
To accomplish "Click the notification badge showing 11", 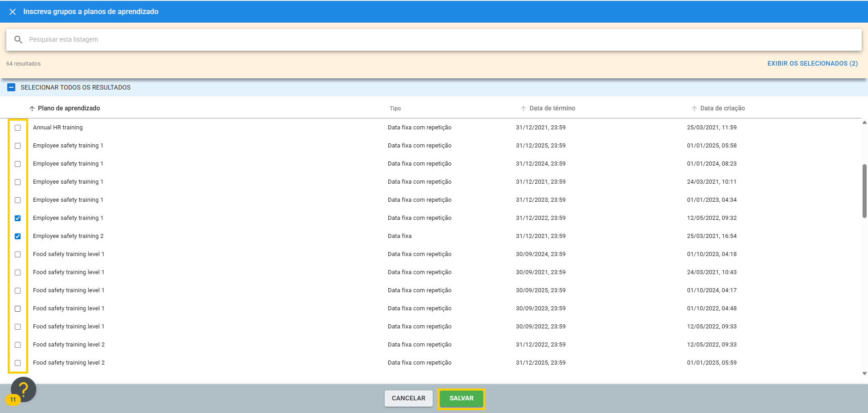I will [x=13, y=400].
